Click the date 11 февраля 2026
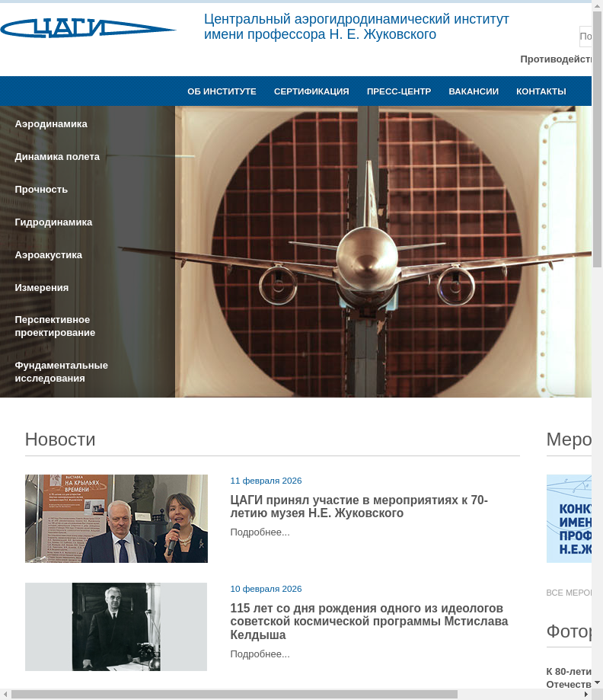 266,481
